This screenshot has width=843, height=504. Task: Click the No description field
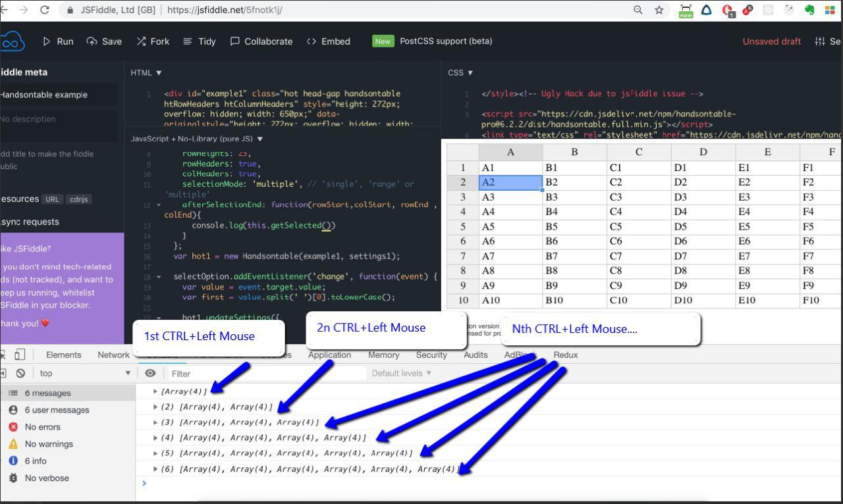point(59,126)
